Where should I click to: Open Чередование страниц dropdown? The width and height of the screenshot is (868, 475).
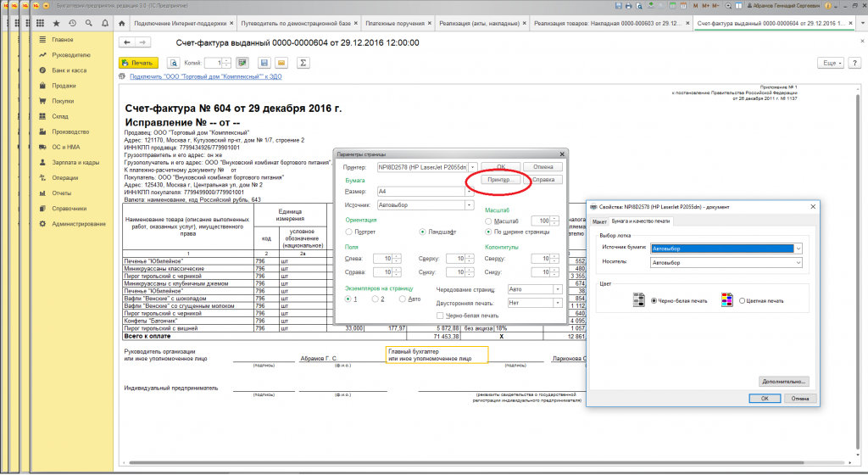(x=558, y=289)
